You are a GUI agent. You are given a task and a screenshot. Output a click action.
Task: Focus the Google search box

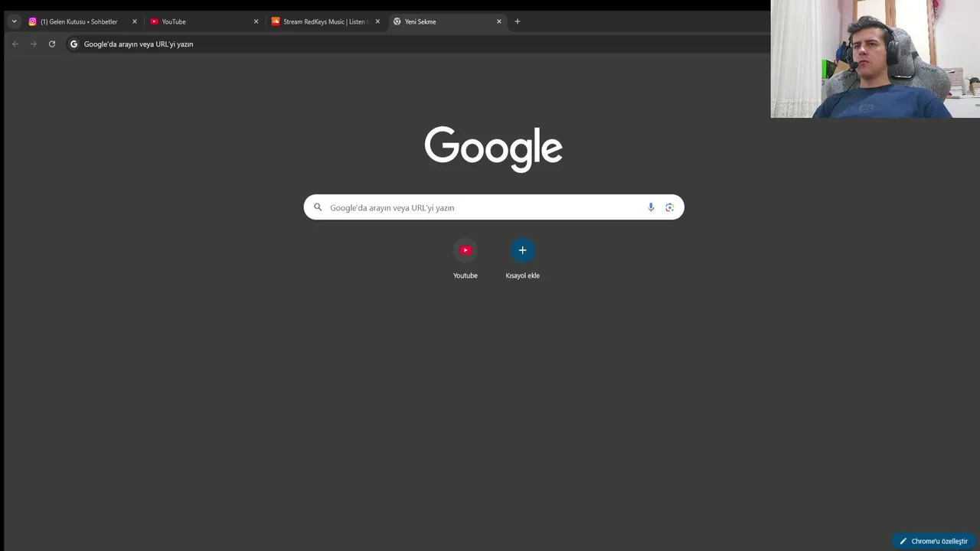494,207
